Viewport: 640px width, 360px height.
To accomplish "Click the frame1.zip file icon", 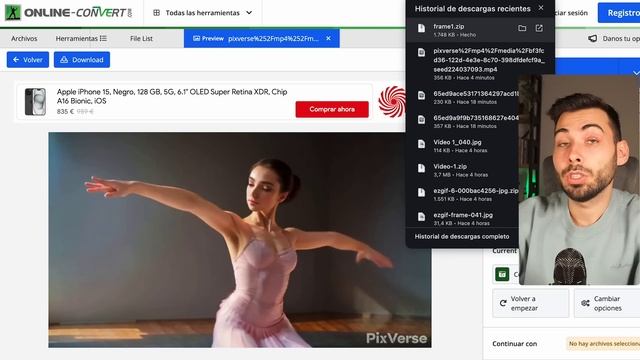I will point(421,28).
